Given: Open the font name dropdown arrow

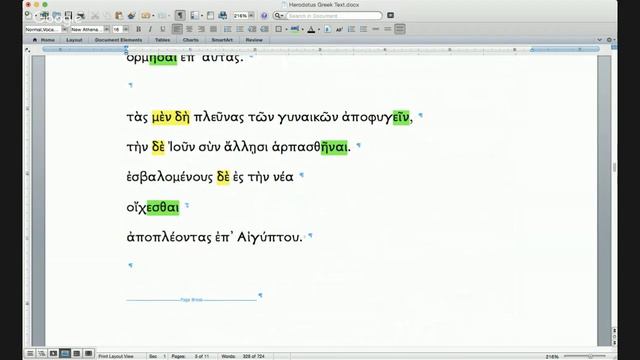Looking at the screenshot, I should [x=107, y=29].
